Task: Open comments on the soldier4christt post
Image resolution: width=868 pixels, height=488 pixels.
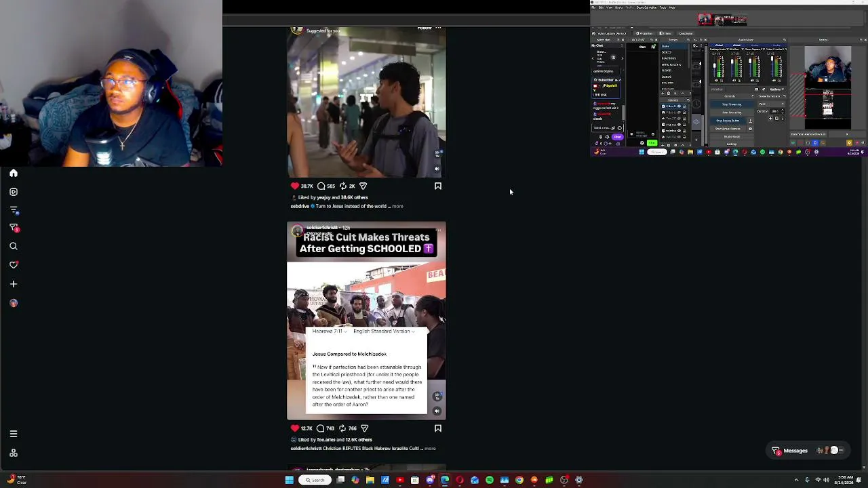Action: 320,428
